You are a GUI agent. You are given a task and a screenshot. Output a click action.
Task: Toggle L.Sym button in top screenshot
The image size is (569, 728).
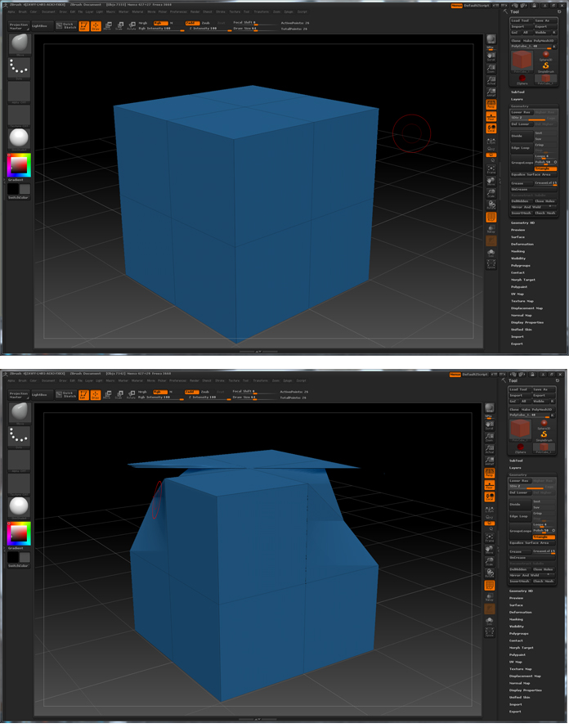pyautogui.click(x=491, y=142)
